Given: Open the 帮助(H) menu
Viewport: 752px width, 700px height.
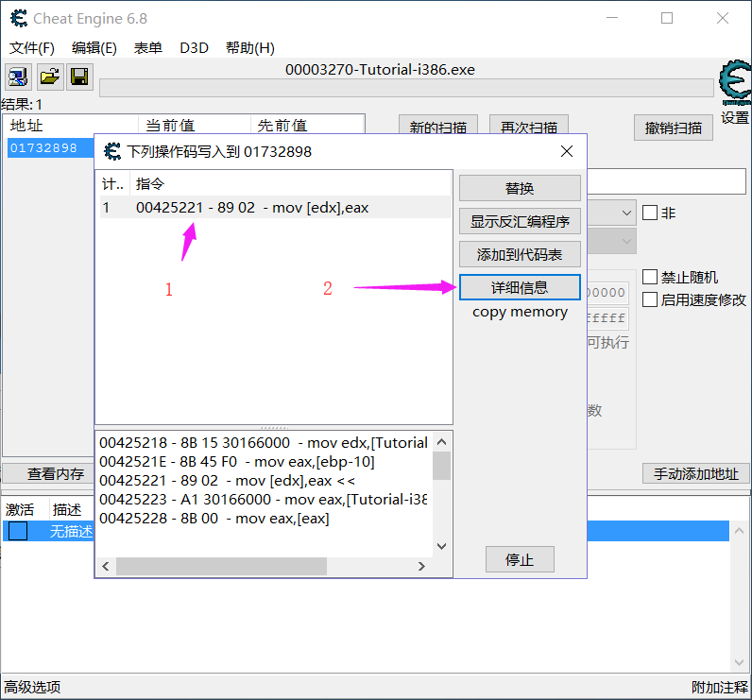Looking at the screenshot, I should pos(249,48).
